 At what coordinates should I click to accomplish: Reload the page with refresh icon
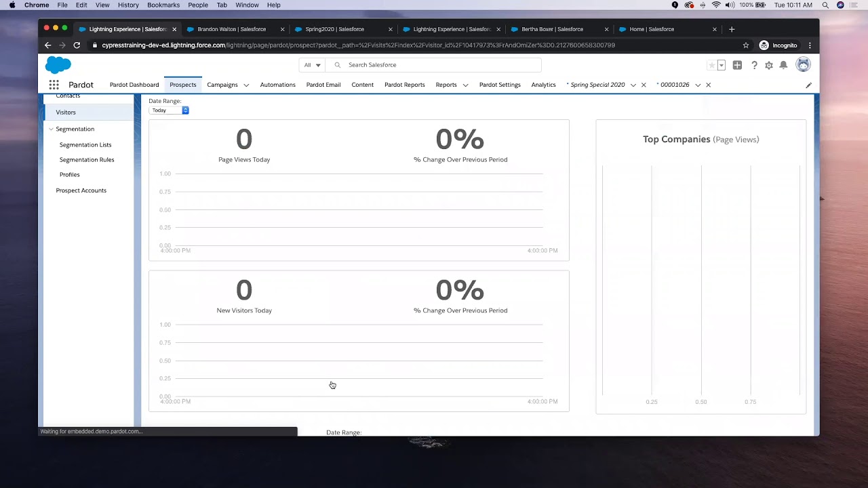coord(77,45)
